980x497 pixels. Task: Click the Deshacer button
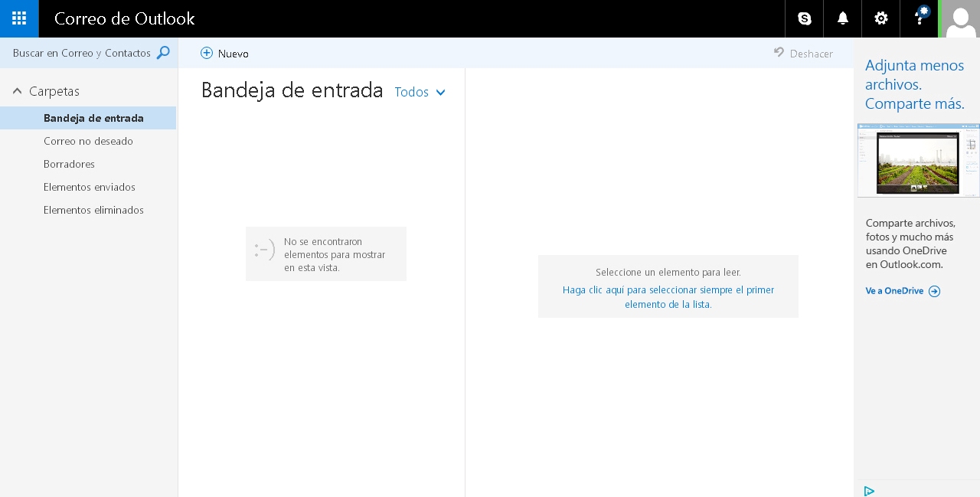tap(803, 53)
